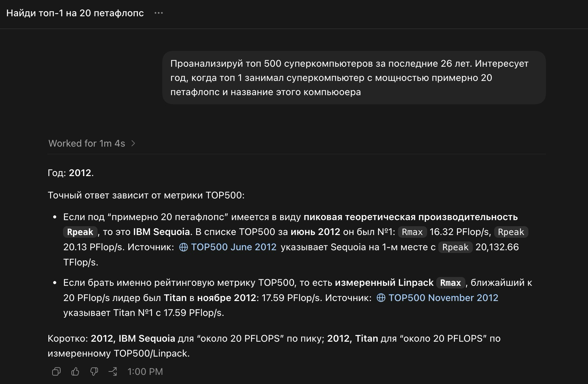This screenshot has width=588, height=384.
Task: Click the Год: 2012 answer line
Action: coord(71,173)
